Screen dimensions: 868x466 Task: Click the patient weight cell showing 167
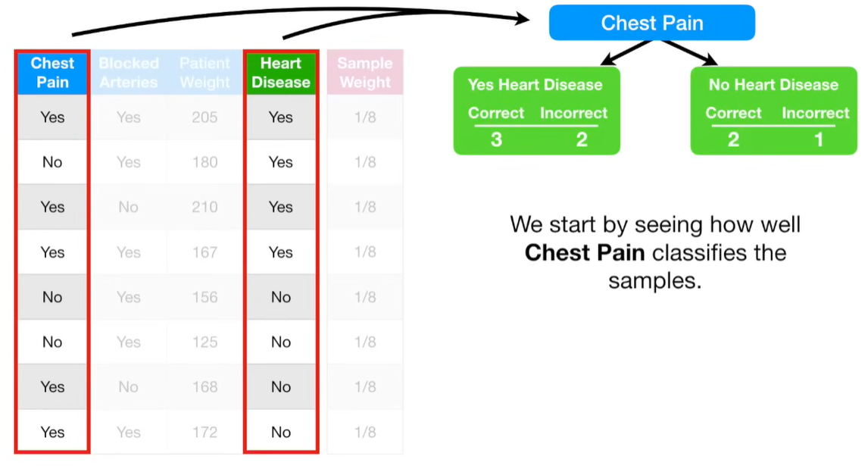coord(205,252)
